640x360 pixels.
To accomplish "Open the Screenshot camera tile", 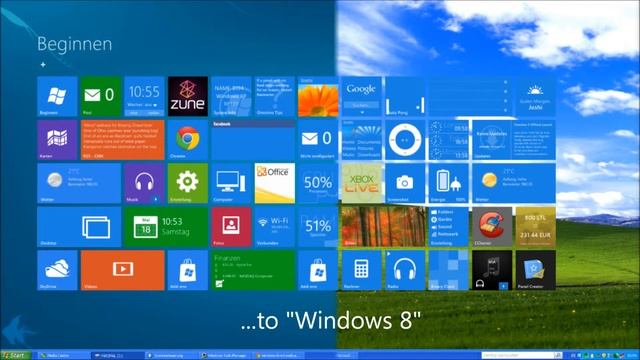I will (x=405, y=183).
